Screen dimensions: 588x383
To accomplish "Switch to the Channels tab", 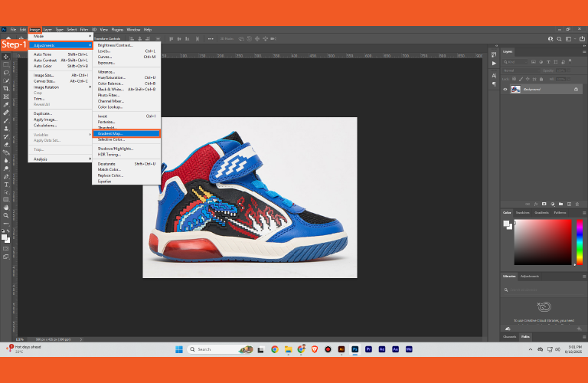I will [510, 336].
